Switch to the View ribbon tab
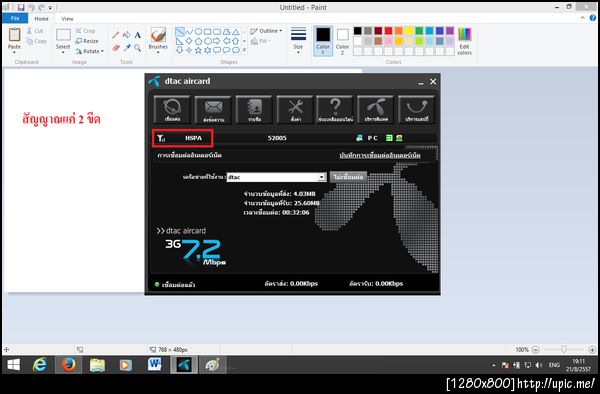The width and height of the screenshot is (600, 394). coord(67,18)
